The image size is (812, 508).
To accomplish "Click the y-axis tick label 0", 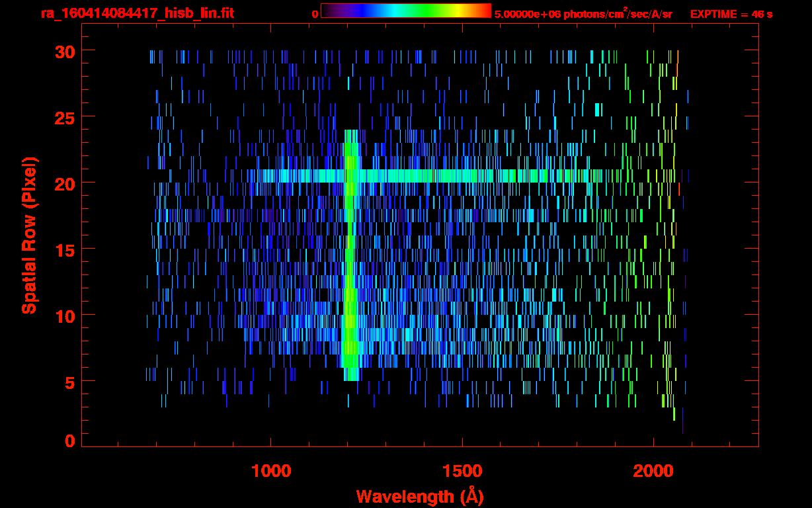I will [x=69, y=441].
